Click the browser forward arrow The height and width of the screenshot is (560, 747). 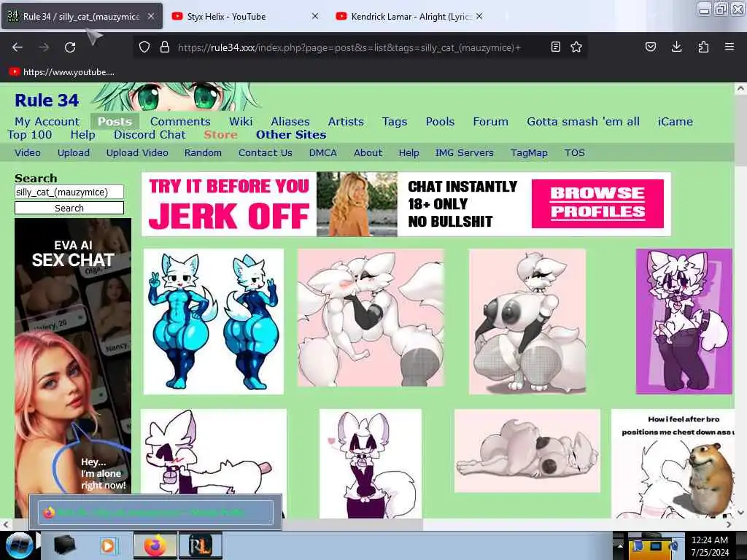[44, 47]
